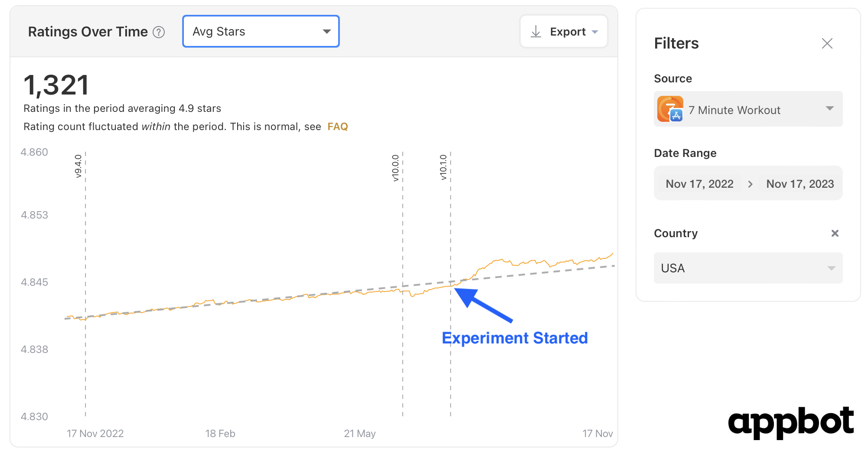Open the Avg Stars dropdown
Image resolution: width=868 pixels, height=457 pixels.
pyautogui.click(x=261, y=31)
